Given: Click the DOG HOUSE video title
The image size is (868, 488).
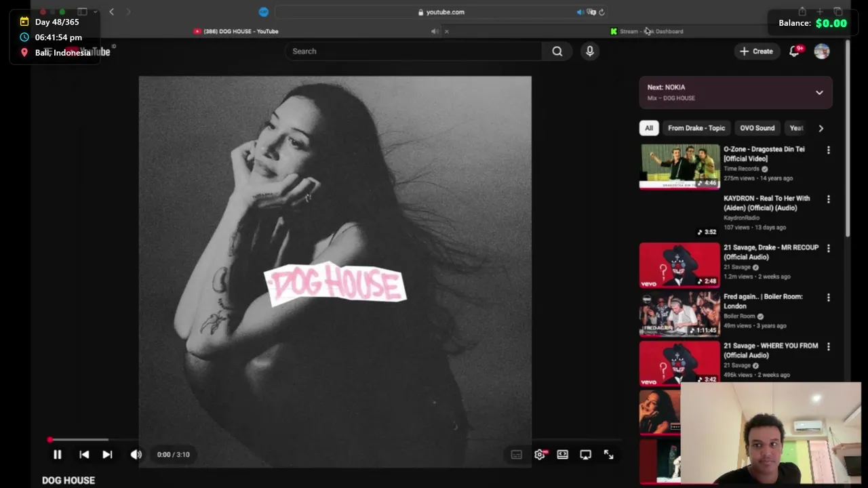Looking at the screenshot, I should [68, 481].
